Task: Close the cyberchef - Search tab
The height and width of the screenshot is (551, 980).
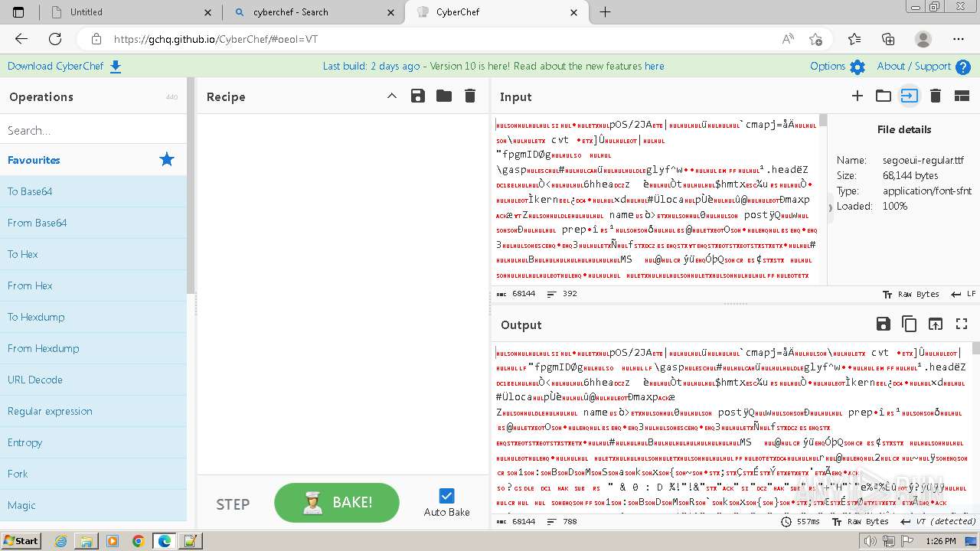Action: point(391,12)
